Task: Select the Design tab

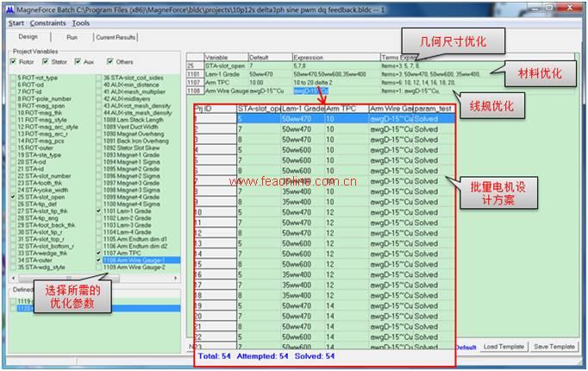Action: tap(28, 37)
